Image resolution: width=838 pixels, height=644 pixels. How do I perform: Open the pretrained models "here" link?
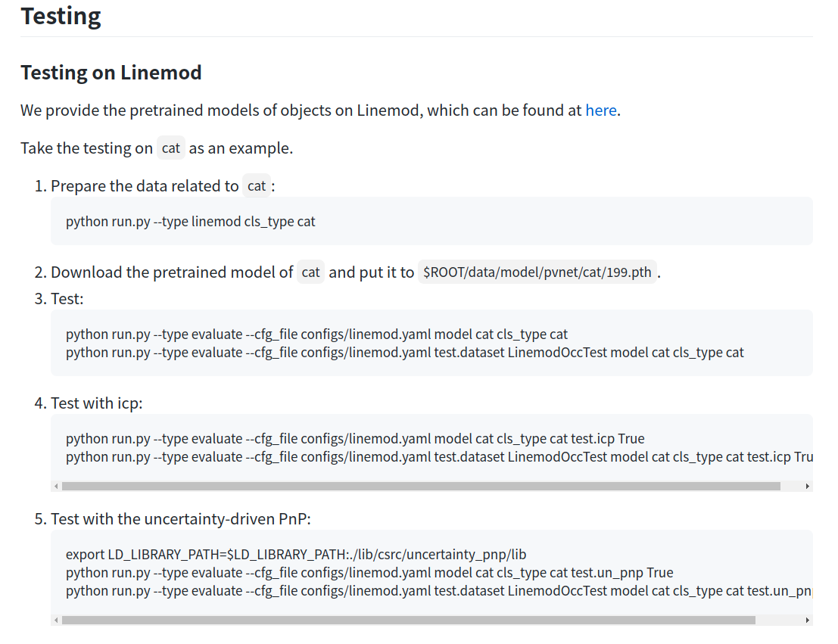(x=601, y=110)
